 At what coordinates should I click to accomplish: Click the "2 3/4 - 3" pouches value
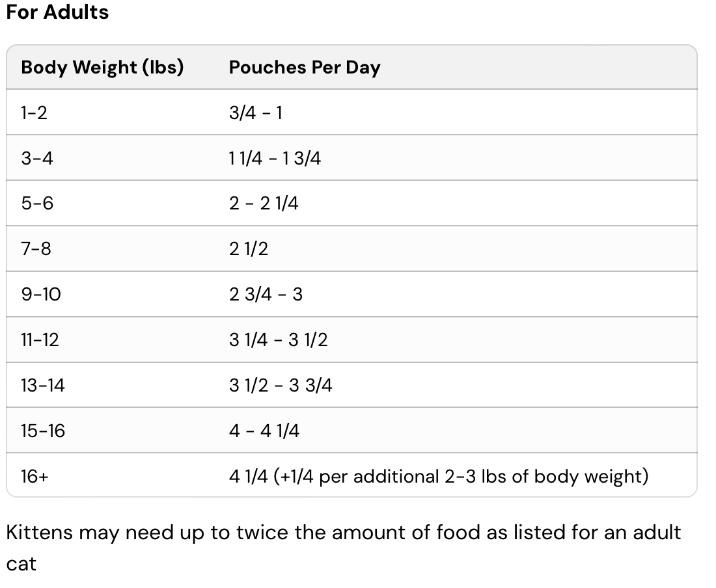pyautogui.click(x=266, y=295)
